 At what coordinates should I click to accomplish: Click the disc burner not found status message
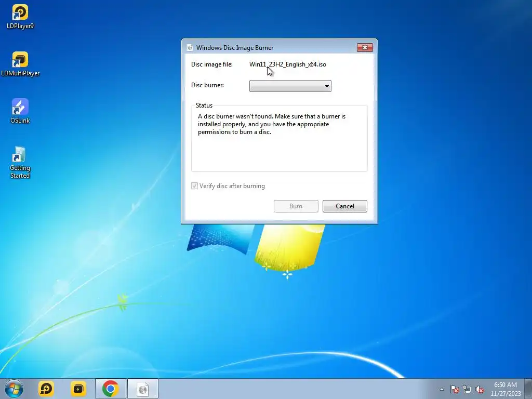(272, 124)
